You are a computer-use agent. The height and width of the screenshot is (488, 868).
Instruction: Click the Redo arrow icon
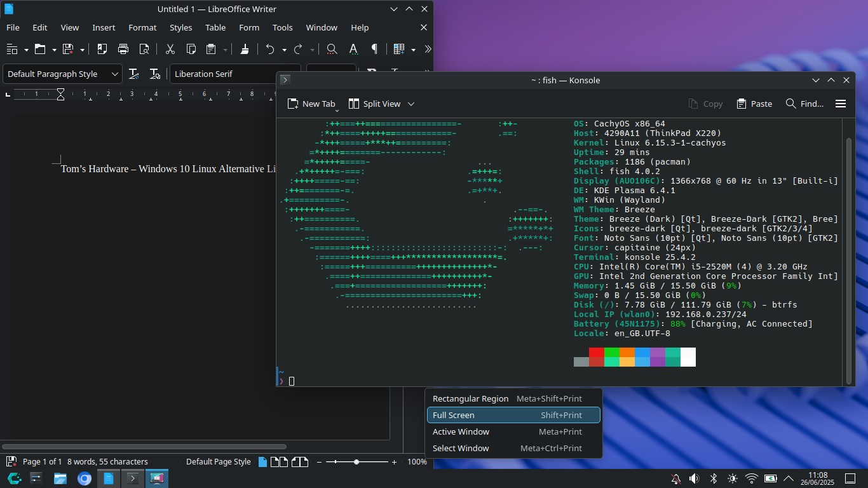coord(298,49)
